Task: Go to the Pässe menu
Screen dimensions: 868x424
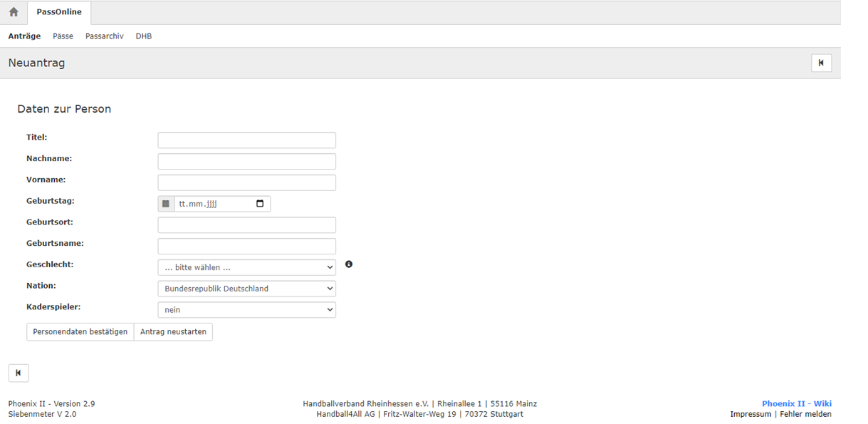Action: pos(63,36)
